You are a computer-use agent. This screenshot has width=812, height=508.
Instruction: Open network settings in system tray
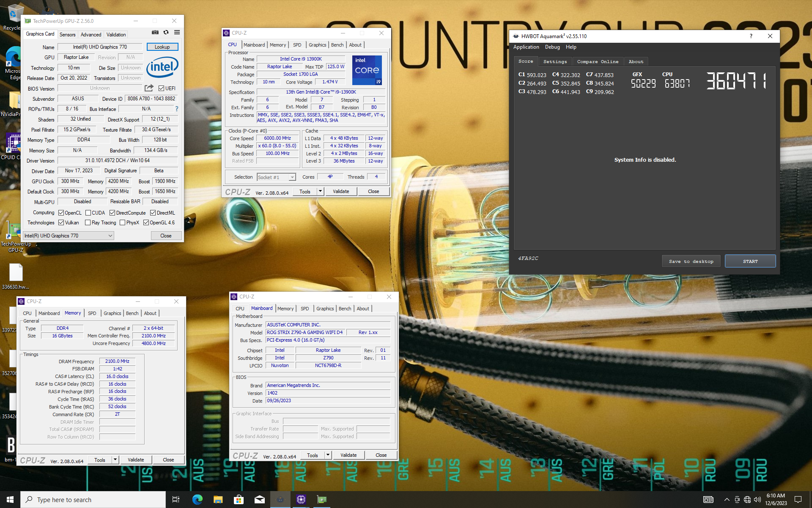point(747,500)
